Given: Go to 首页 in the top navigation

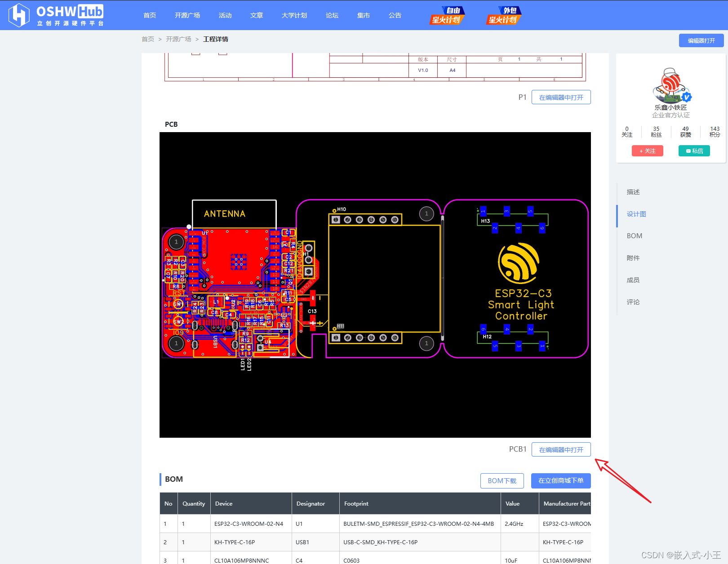Looking at the screenshot, I should (150, 15).
